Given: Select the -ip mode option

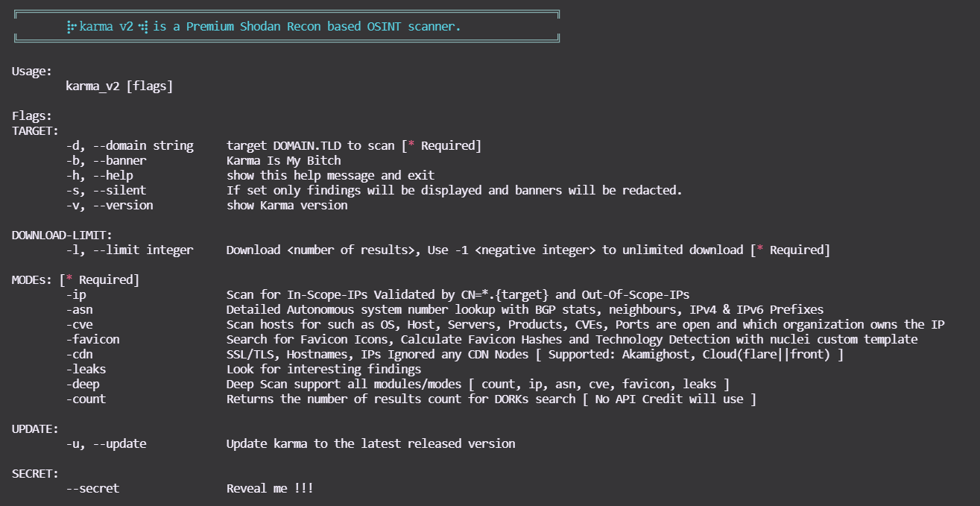Looking at the screenshot, I should [x=76, y=295].
